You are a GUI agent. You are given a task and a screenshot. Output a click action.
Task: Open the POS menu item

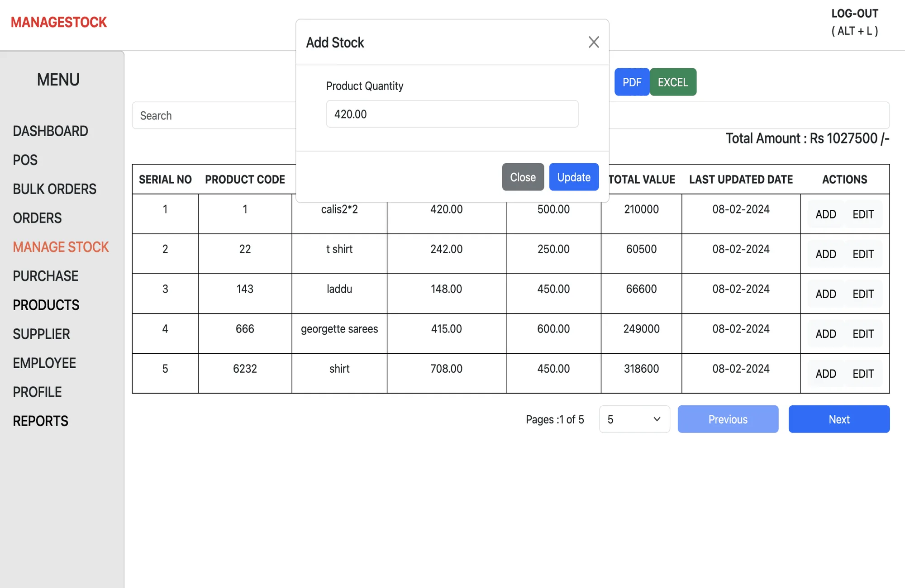click(x=25, y=160)
